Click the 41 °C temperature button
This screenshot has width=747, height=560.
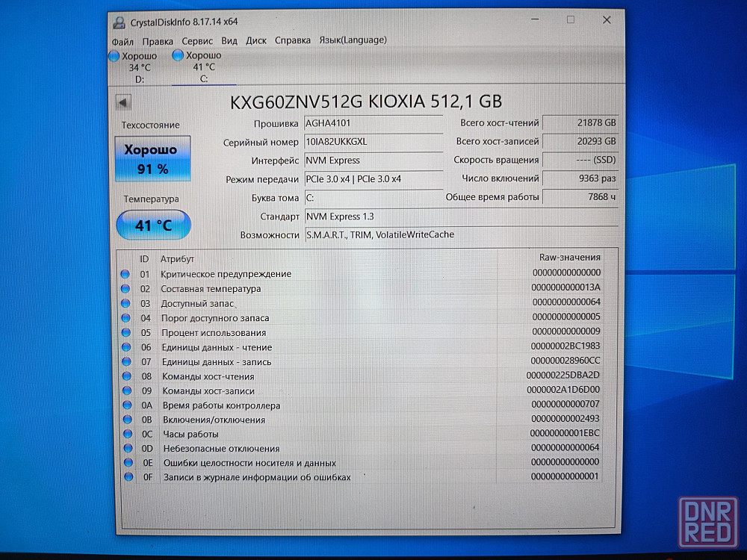153,225
